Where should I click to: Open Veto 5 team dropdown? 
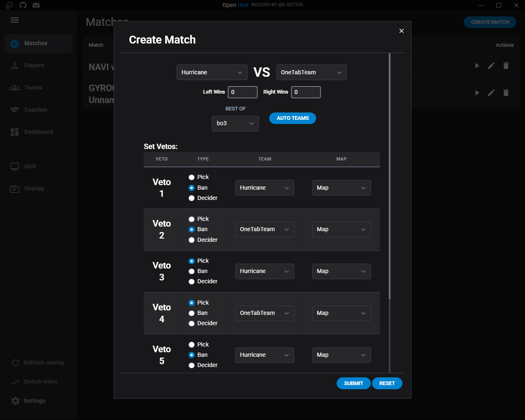tap(265, 355)
